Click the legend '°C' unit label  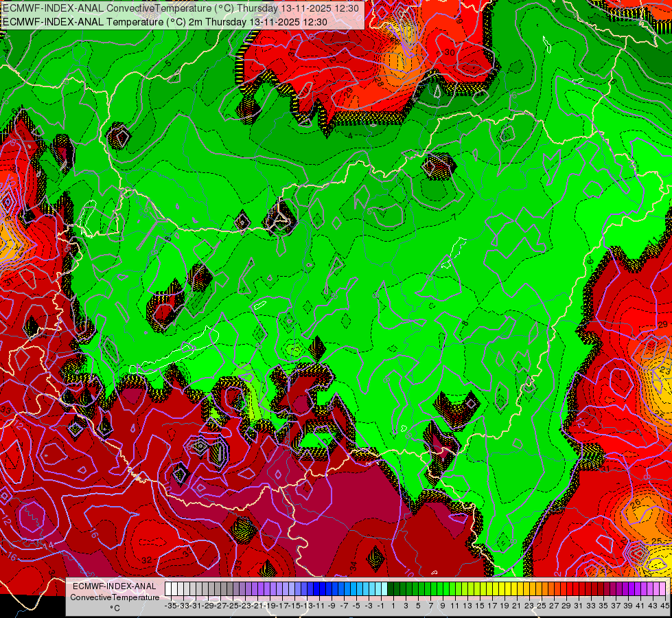click(115, 608)
